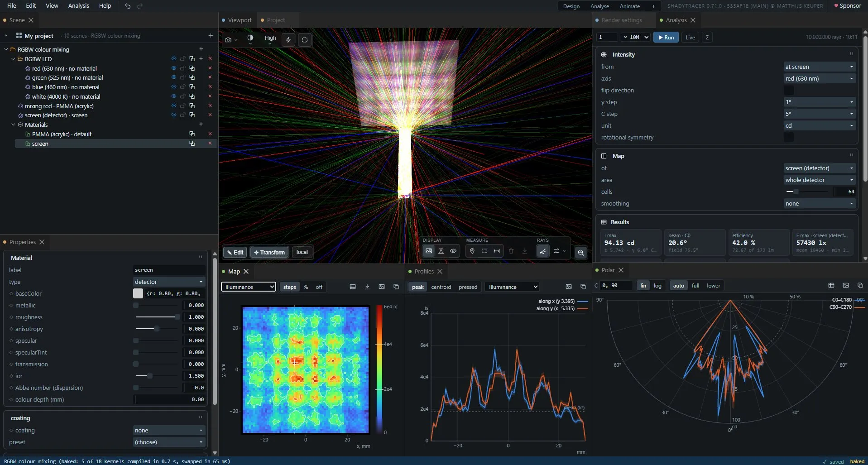Open the Analysis menu

(78, 5)
